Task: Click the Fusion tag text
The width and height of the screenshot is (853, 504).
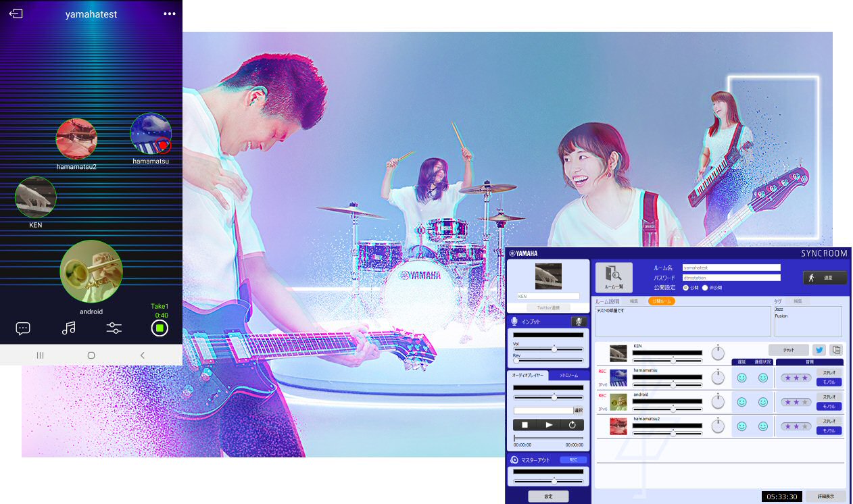Action: [781, 316]
